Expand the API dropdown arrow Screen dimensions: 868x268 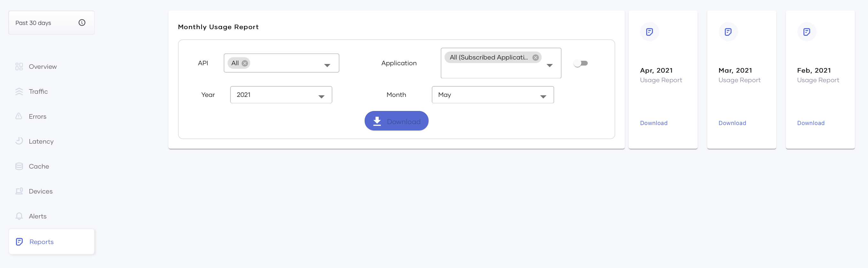pyautogui.click(x=327, y=65)
